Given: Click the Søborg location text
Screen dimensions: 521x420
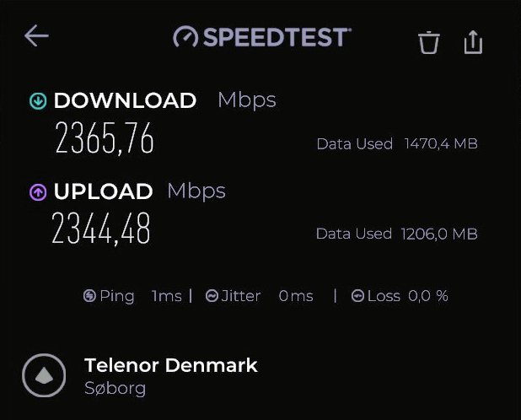Looking at the screenshot, I should point(115,389).
